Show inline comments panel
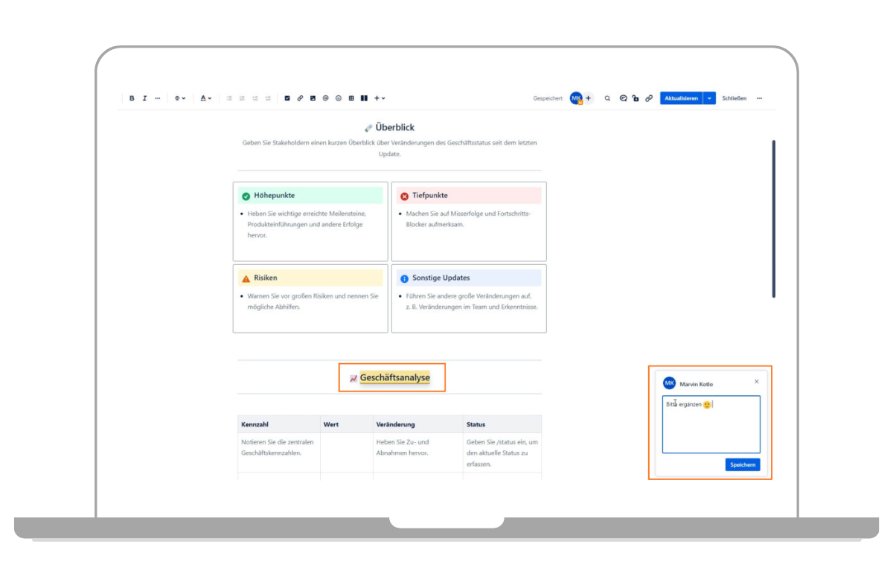 click(x=623, y=98)
